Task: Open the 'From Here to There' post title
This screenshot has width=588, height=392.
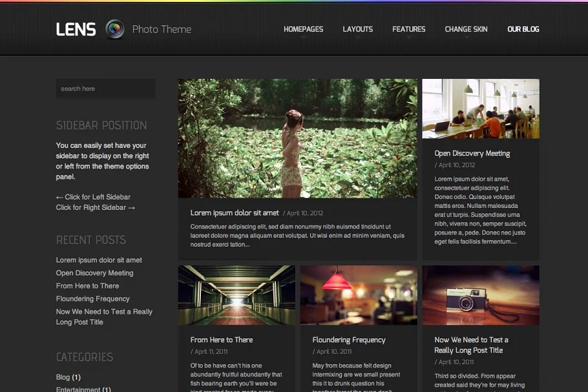Action: (x=222, y=340)
